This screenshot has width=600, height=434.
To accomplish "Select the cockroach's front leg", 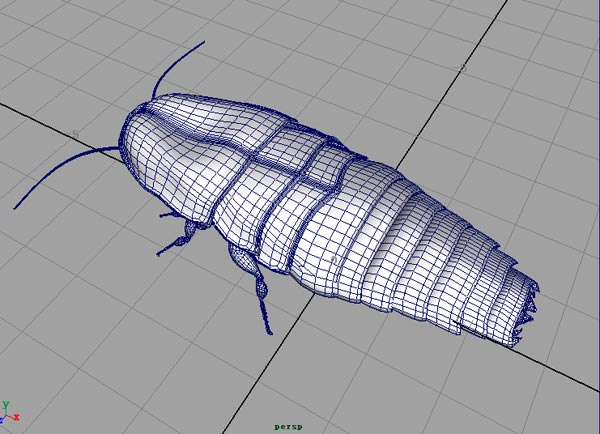I will [x=180, y=240].
